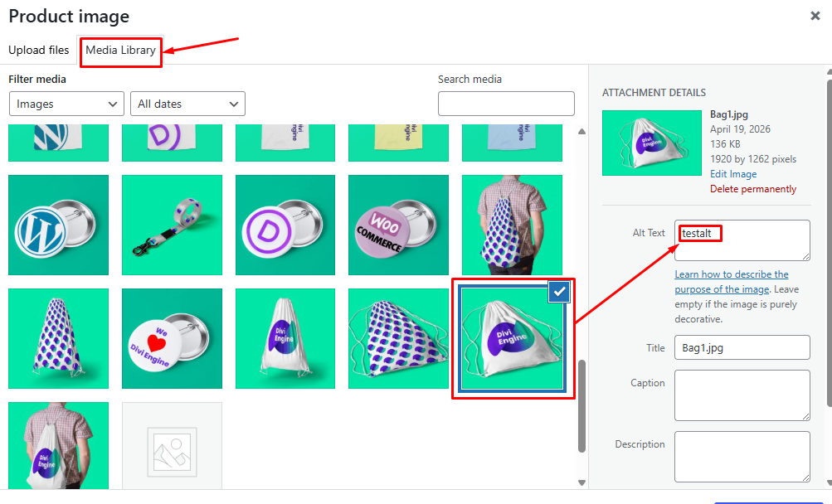832x504 pixels.
Task: Click the media grid scroll down arrow
Action: coord(581,482)
